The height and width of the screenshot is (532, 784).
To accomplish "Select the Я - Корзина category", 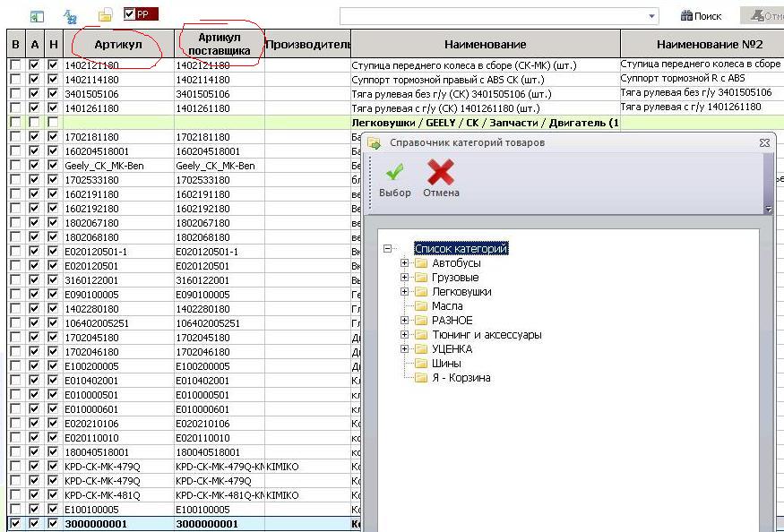I will tap(461, 378).
